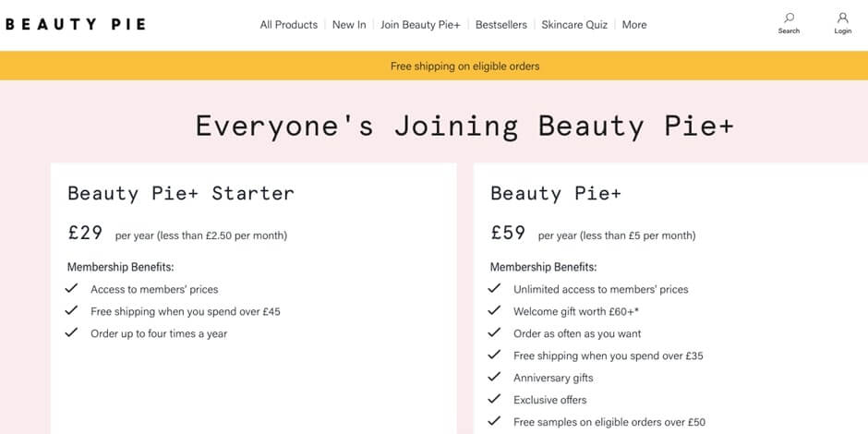Click Membership Benefits label in Starter card
Screen dimensions: 868x434
tap(121, 268)
